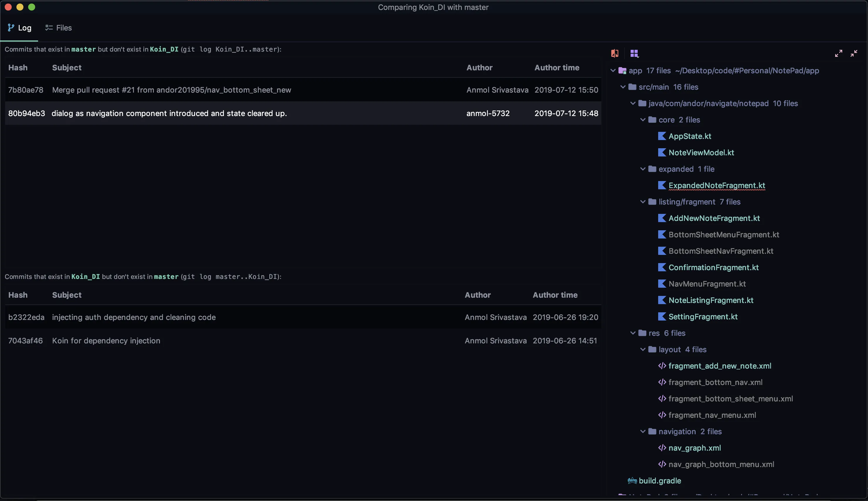This screenshot has height=501, width=868.
Task: Click the Kotlin icon beside ConfirmationFragment.kt
Action: pos(662,267)
